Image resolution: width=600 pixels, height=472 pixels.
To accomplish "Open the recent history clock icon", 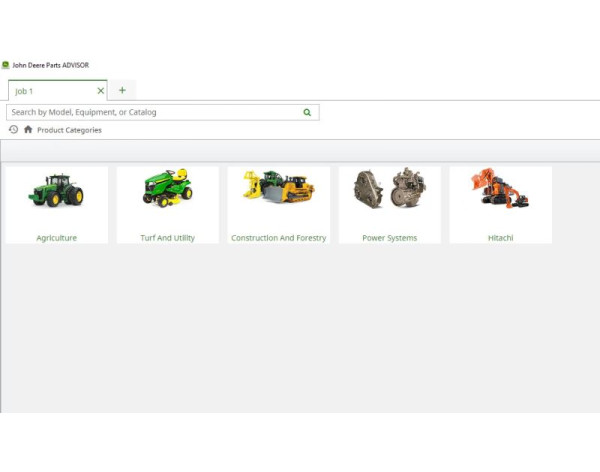I will [13, 130].
